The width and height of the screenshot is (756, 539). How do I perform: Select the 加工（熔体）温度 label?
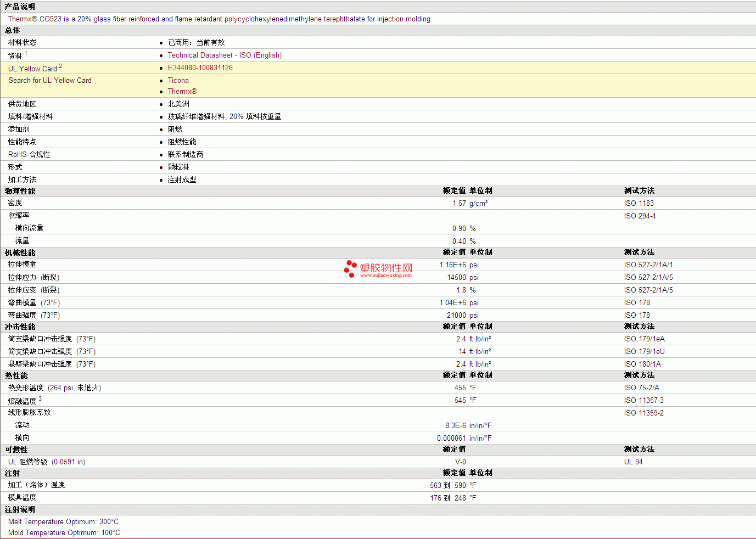(x=37, y=485)
